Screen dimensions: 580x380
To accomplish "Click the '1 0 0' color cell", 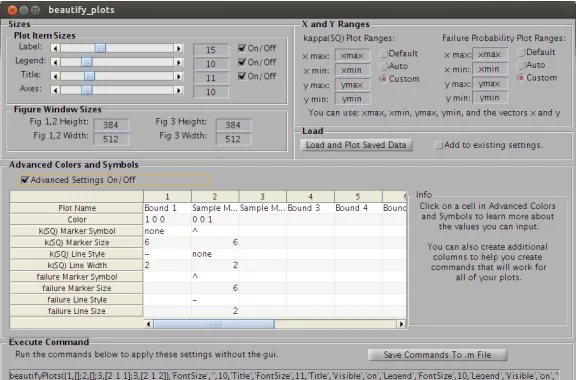I will 167,219.
